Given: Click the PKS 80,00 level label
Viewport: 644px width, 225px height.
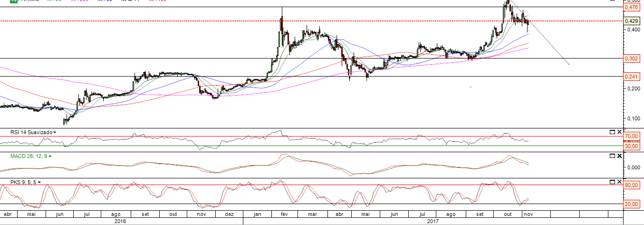Looking at the screenshot, I should (632, 185).
